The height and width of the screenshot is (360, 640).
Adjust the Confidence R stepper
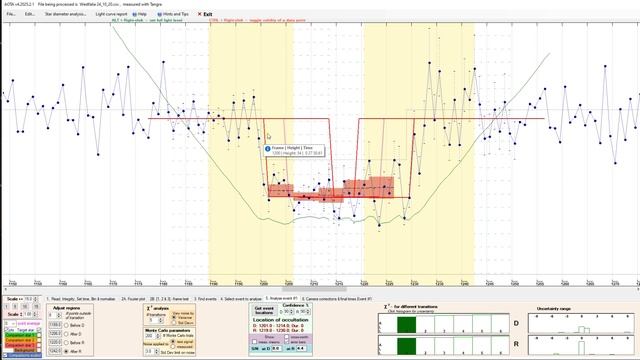[308, 311]
